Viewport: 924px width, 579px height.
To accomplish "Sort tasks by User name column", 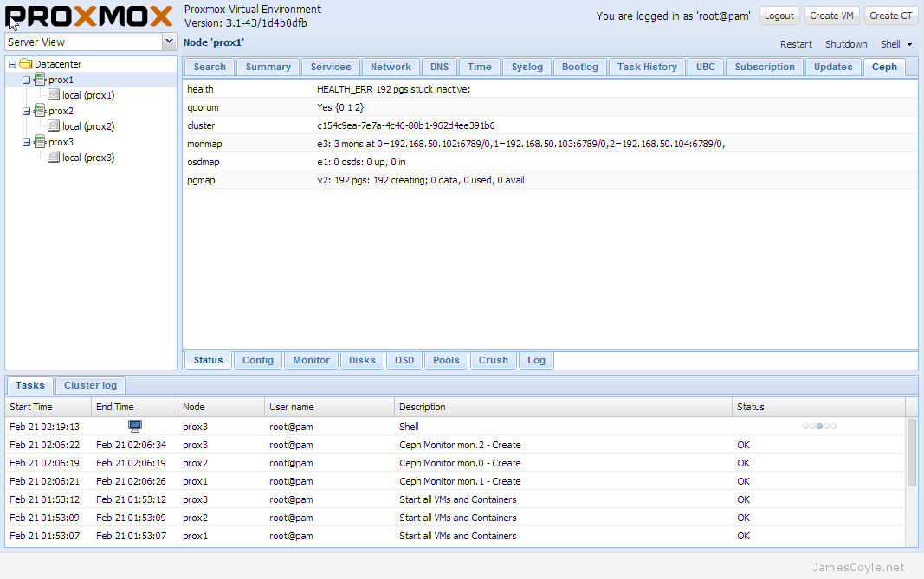I will [x=329, y=407].
